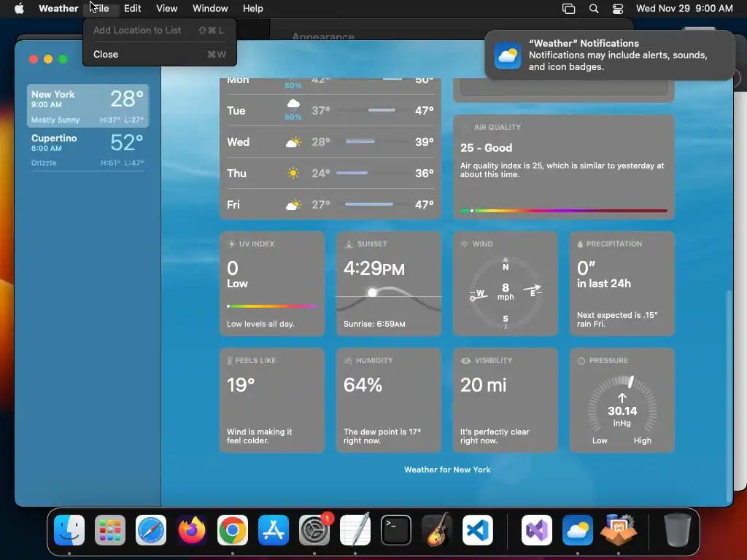Open the orange package installer Dock icon
Image resolution: width=747 pixels, height=560 pixels.
coord(619,530)
